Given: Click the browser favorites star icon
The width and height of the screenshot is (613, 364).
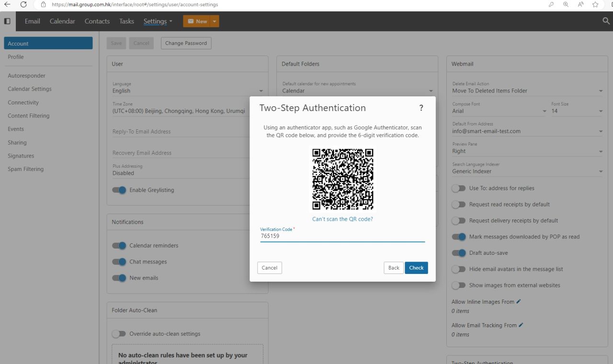Looking at the screenshot, I should 595,4.
